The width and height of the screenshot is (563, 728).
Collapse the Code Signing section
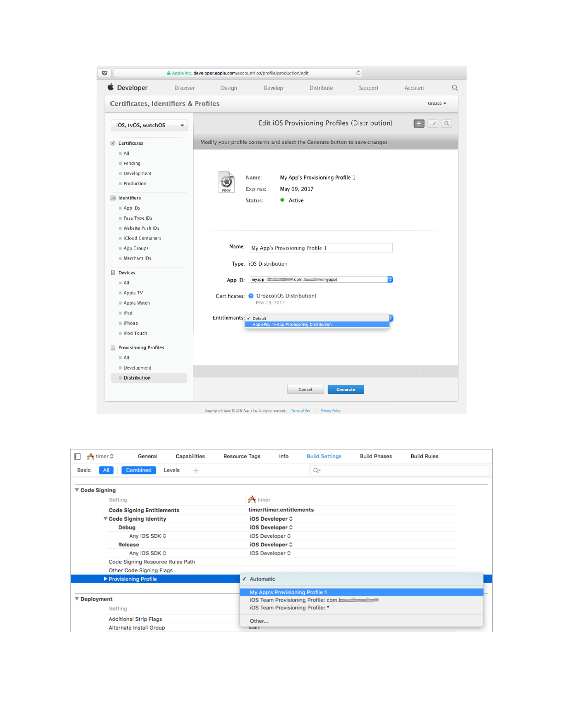[77, 490]
